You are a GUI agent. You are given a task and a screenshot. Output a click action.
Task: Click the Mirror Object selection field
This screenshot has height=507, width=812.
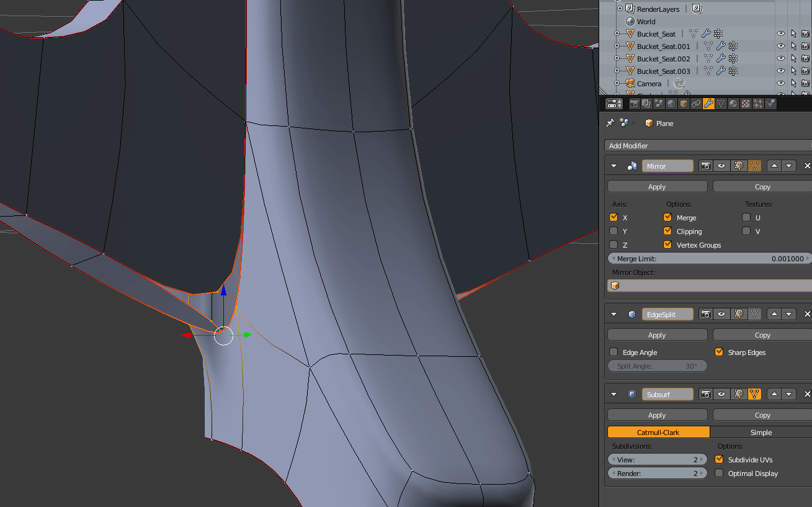coord(709,285)
